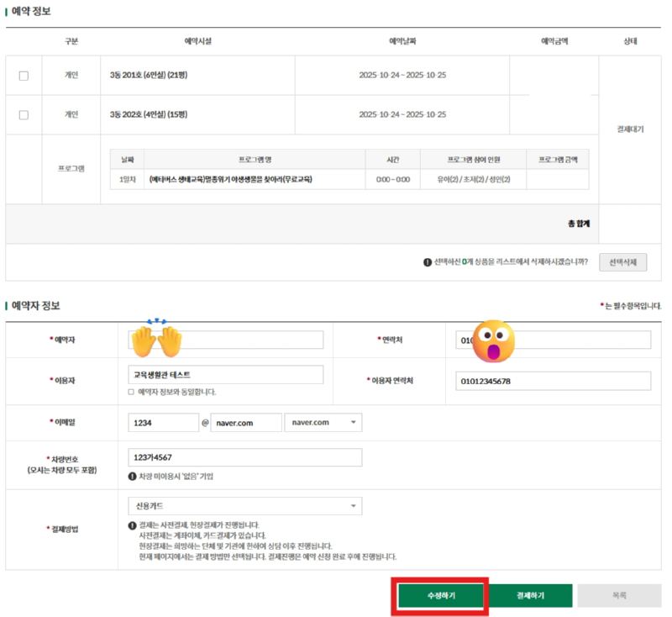Click the 이용자 연락처 phone field

click(x=553, y=381)
